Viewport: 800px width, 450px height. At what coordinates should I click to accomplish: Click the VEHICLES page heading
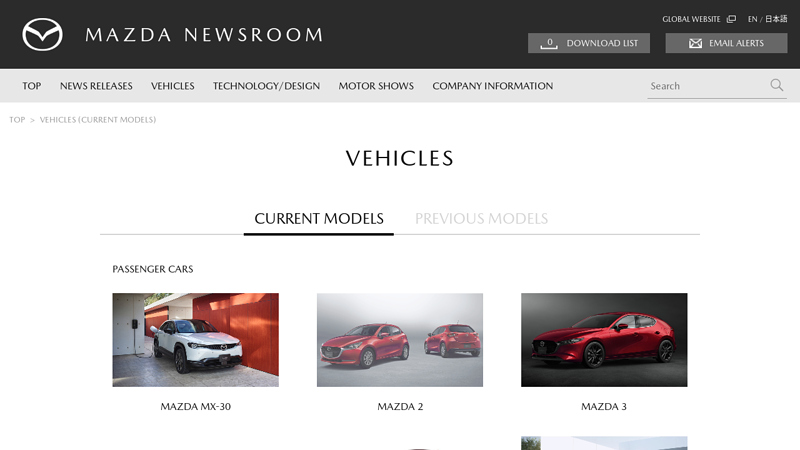click(399, 158)
